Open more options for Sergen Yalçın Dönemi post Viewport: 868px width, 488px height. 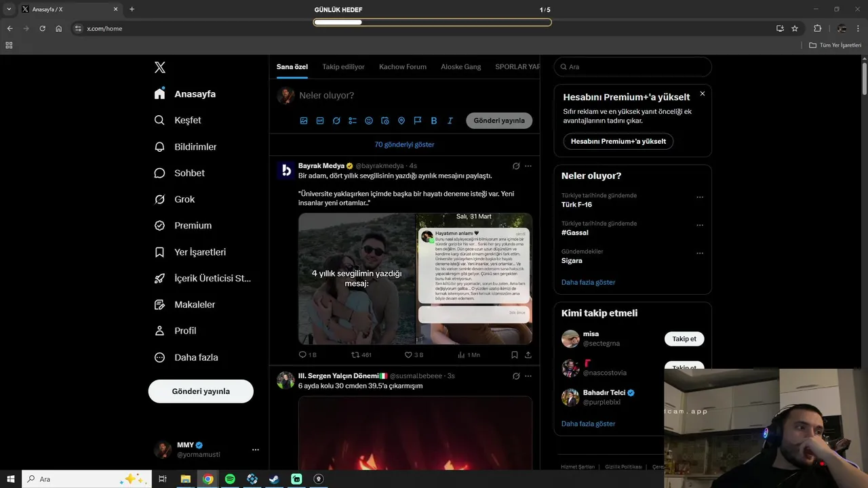pos(528,376)
